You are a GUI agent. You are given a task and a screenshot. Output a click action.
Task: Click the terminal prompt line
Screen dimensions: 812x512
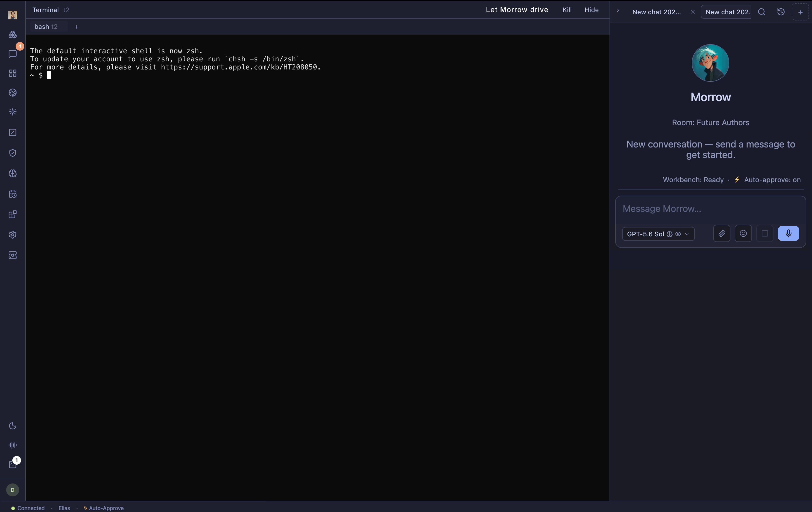(40, 75)
